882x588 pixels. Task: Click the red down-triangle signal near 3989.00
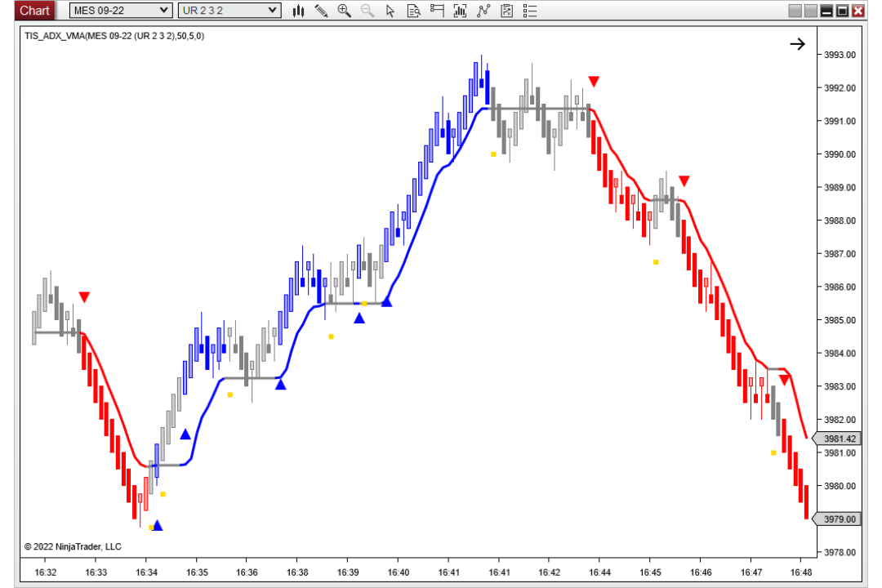coord(684,180)
